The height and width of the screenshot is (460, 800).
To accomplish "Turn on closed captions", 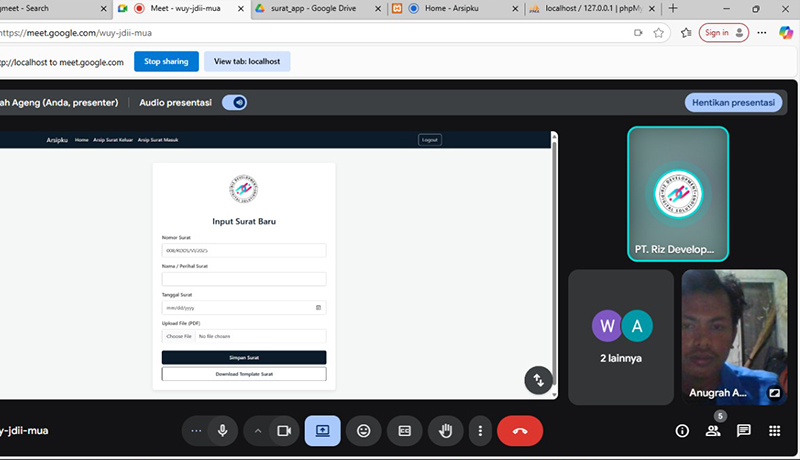I will pos(405,431).
